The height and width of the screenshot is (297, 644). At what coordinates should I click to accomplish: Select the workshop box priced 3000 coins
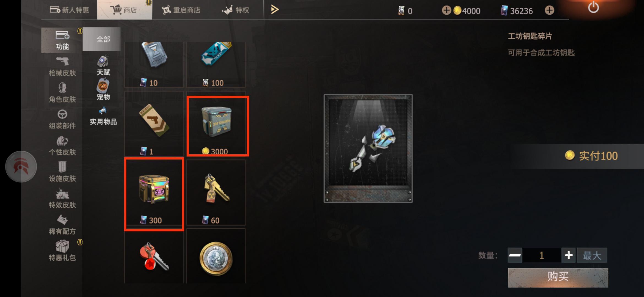[218, 126]
